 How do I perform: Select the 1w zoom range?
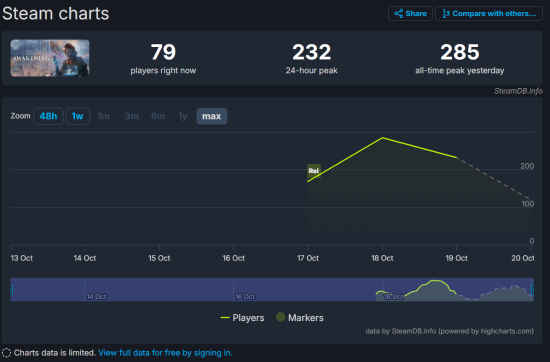[x=78, y=116]
